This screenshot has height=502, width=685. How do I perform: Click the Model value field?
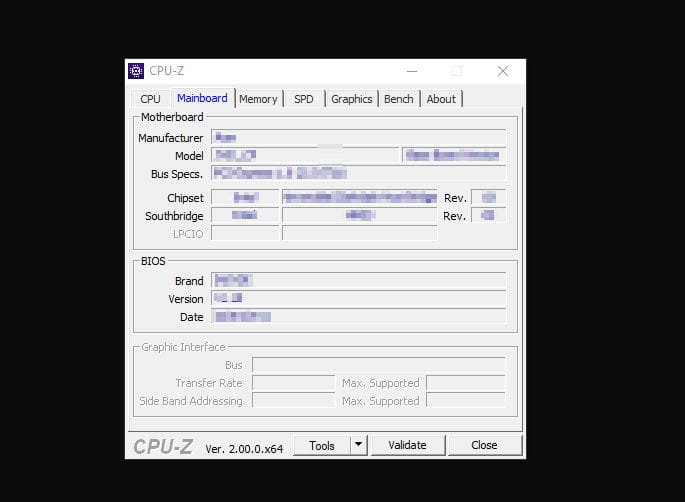tap(305, 155)
